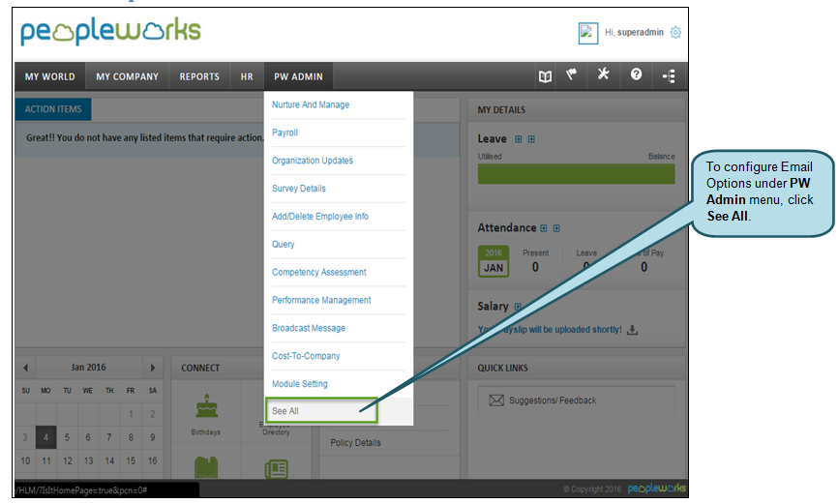Screen dimensions: 838x504
Task: Click the JAN 2016 attendance month badge
Action: tap(494, 261)
